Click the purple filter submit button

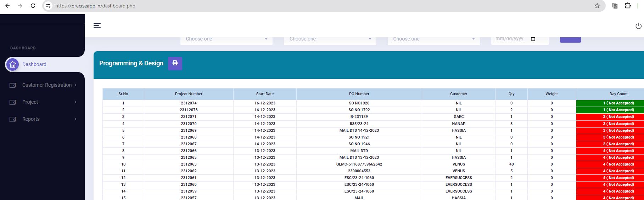(x=570, y=39)
